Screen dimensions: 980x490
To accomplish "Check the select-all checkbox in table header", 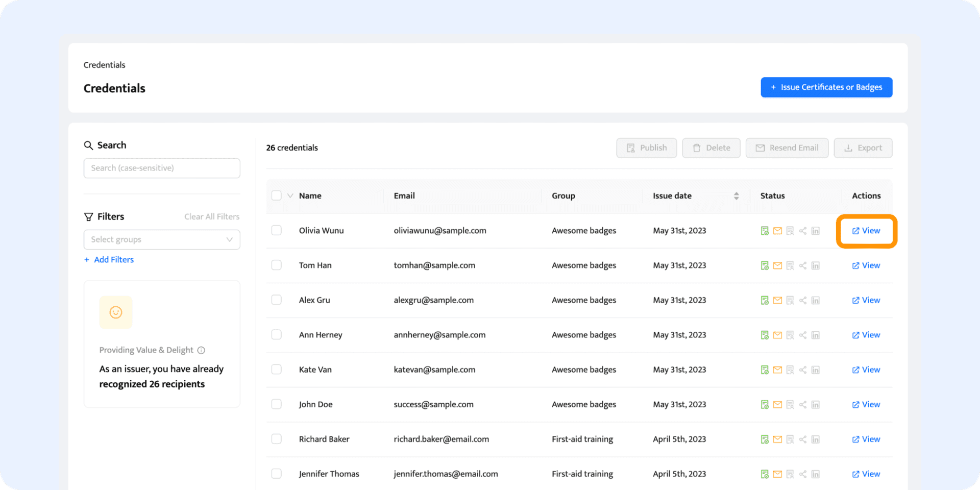I will pos(276,195).
